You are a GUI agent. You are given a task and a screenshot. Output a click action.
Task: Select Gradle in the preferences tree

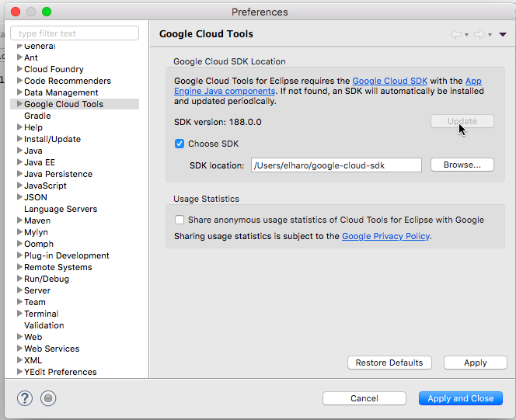coord(37,116)
